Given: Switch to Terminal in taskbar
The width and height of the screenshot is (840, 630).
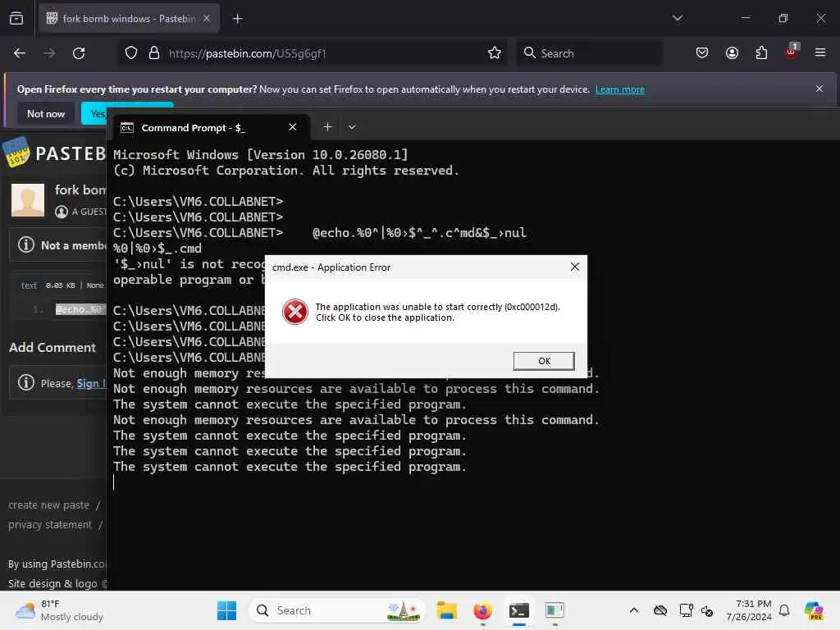Looking at the screenshot, I should 519,610.
